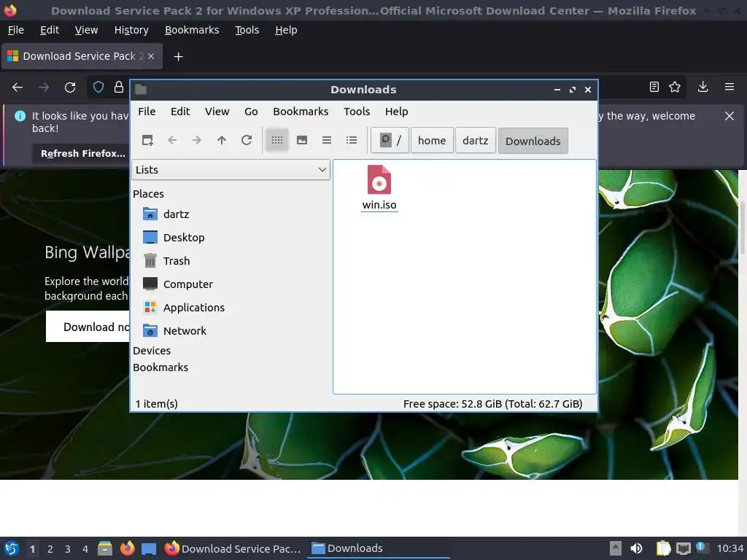This screenshot has height=560, width=747.
Task: Switch to detailed list view in file manager
Action: [352, 140]
